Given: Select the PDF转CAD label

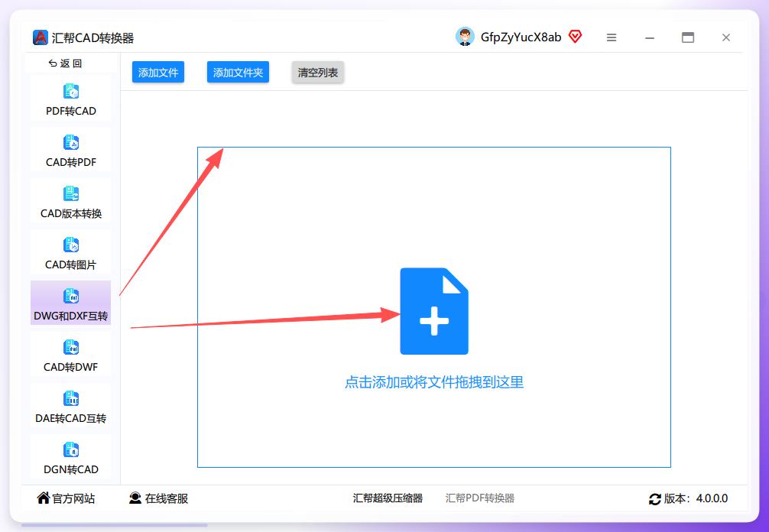Looking at the screenshot, I should pos(71,112).
